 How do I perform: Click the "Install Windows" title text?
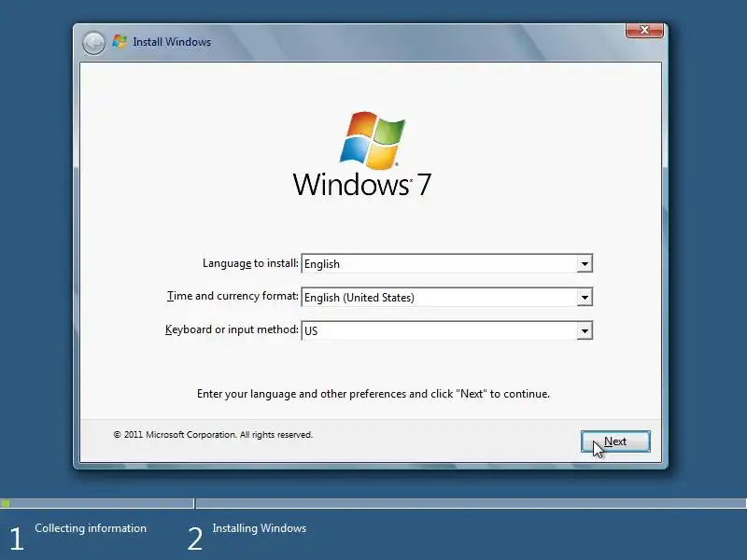172,42
